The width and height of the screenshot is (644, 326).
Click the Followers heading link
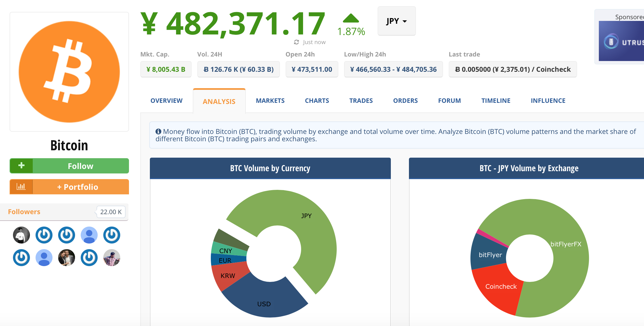point(24,212)
